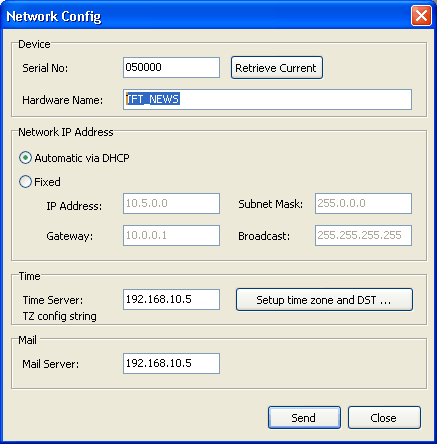Image resolution: width=437 pixels, height=444 pixels.
Task: Close the Network Config dialog with the X
Action: click(421, 16)
